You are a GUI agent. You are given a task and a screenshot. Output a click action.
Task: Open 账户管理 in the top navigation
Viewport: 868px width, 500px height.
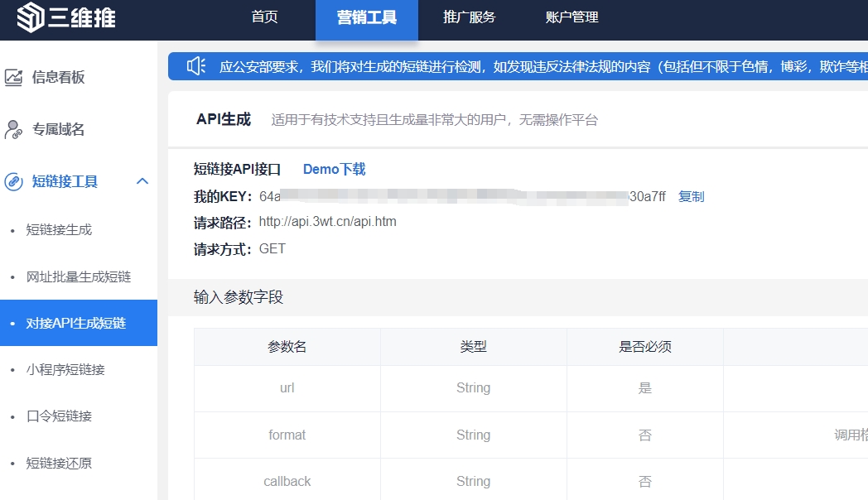point(571,17)
